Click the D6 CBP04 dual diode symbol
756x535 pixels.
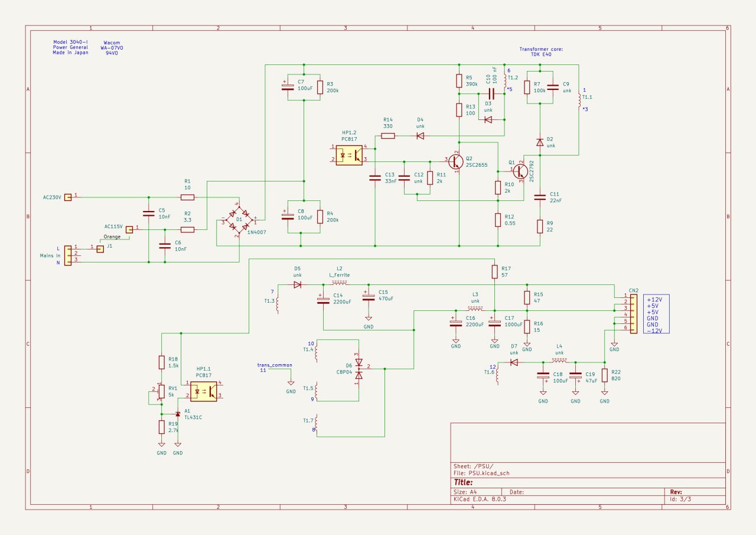359,368
